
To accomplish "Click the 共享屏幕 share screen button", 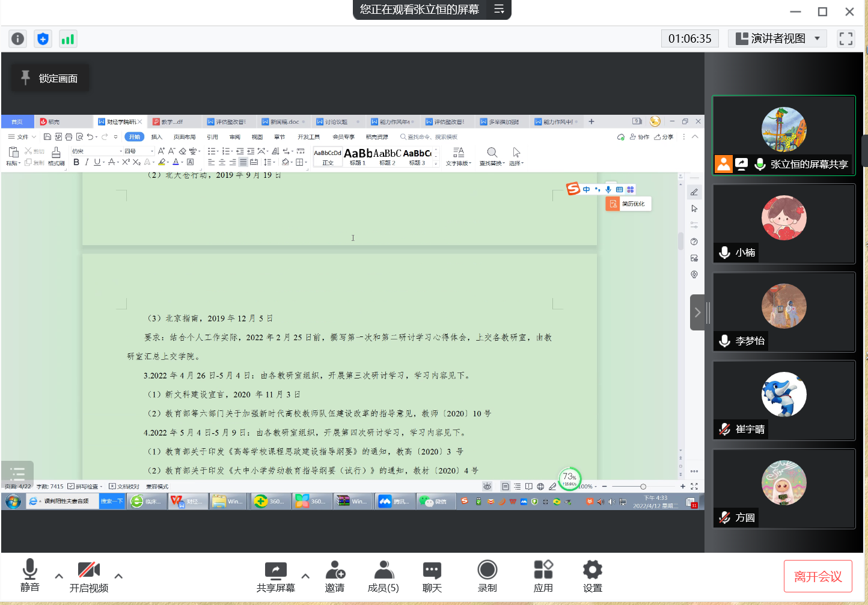I will [x=275, y=576].
